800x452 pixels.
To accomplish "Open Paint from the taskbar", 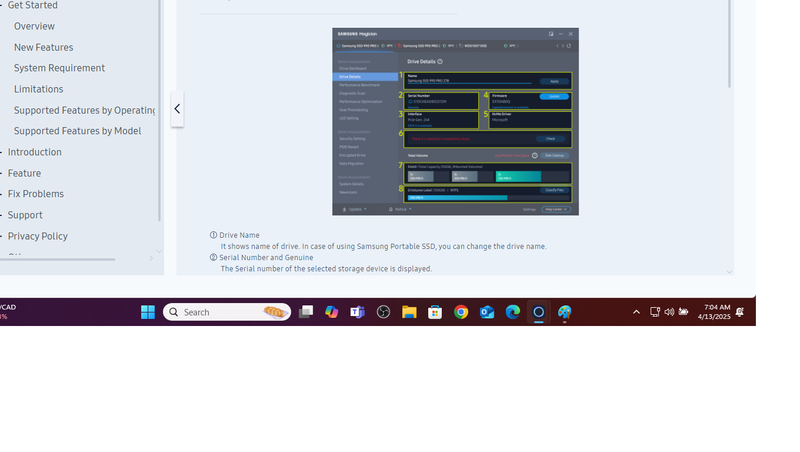I will click(x=565, y=312).
